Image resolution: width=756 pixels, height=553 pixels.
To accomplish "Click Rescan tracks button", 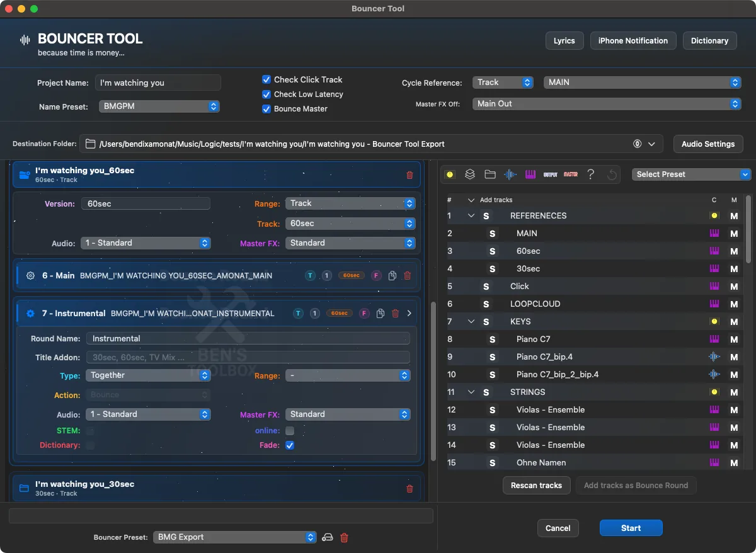I will (537, 486).
